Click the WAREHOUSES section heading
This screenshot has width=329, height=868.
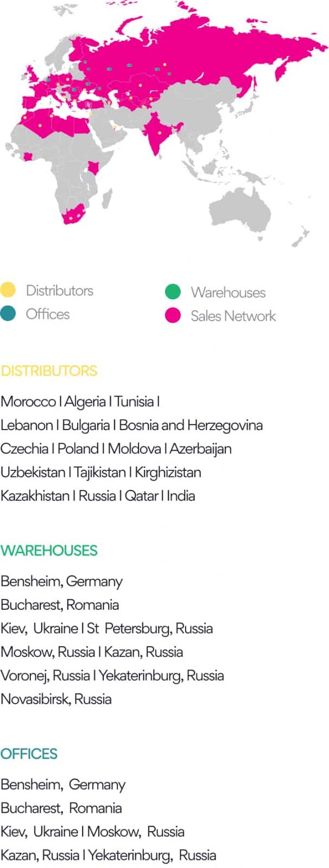tap(49, 551)
